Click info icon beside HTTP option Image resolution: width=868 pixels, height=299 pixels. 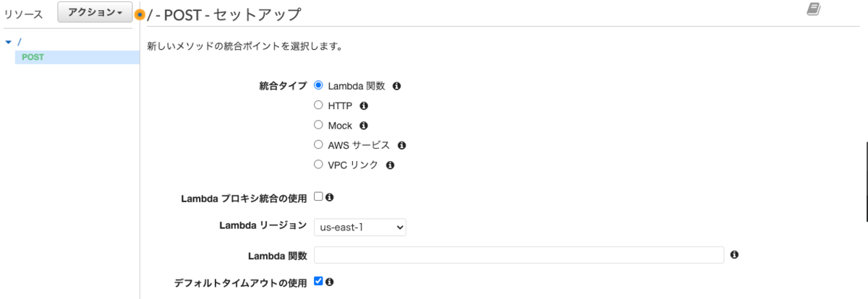(364, 106)
